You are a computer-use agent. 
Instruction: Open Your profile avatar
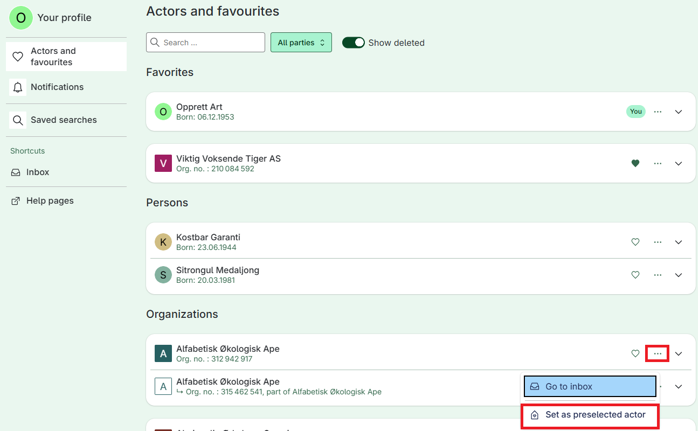[20, 18]
